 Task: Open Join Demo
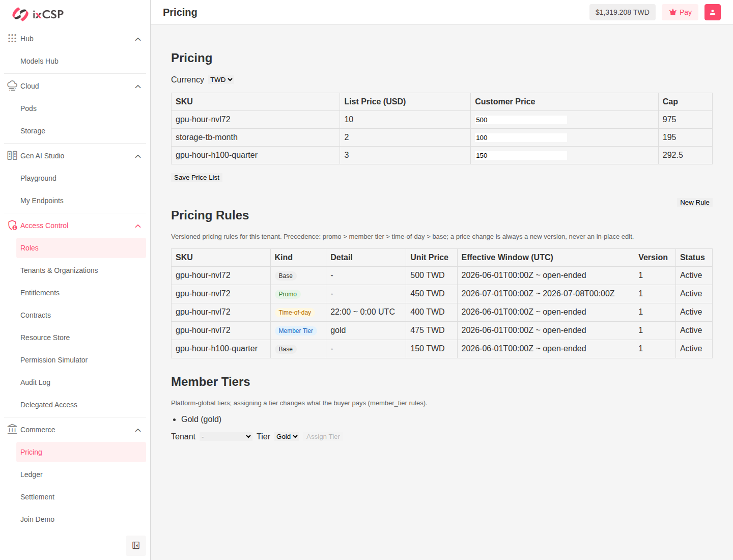point(81,519)
